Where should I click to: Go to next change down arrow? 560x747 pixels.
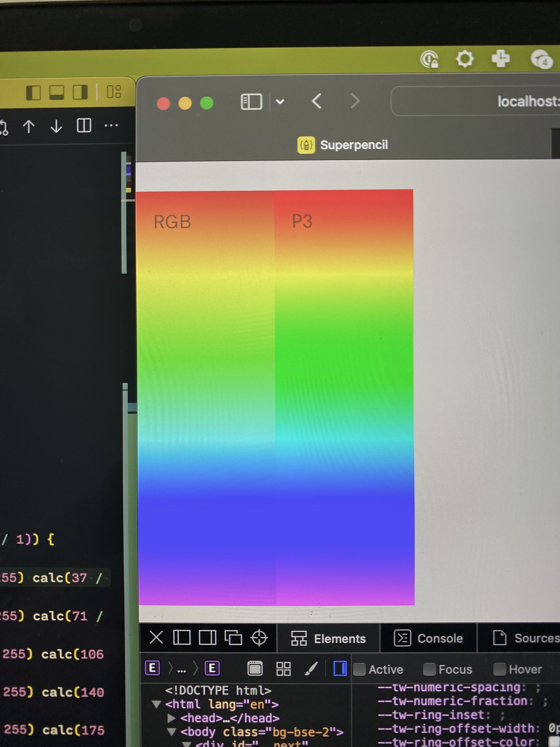click(x=56, y=127)
